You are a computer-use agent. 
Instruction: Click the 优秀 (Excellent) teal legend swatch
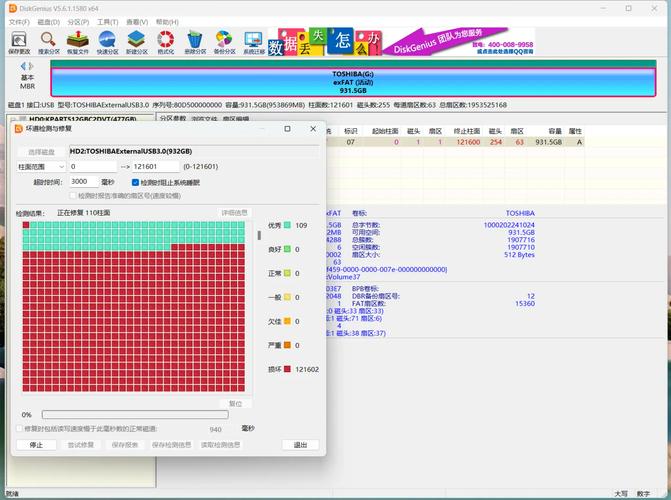pos(287,225)
